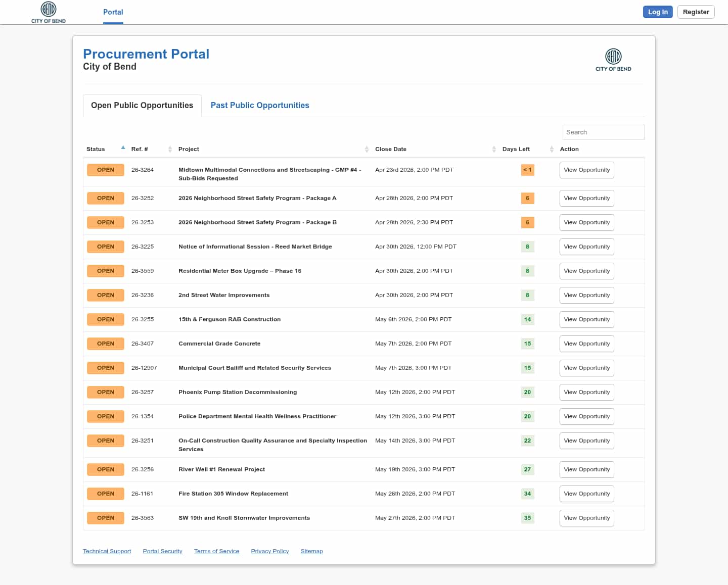Select the Open Public Opportunities tab

(142, 105)
